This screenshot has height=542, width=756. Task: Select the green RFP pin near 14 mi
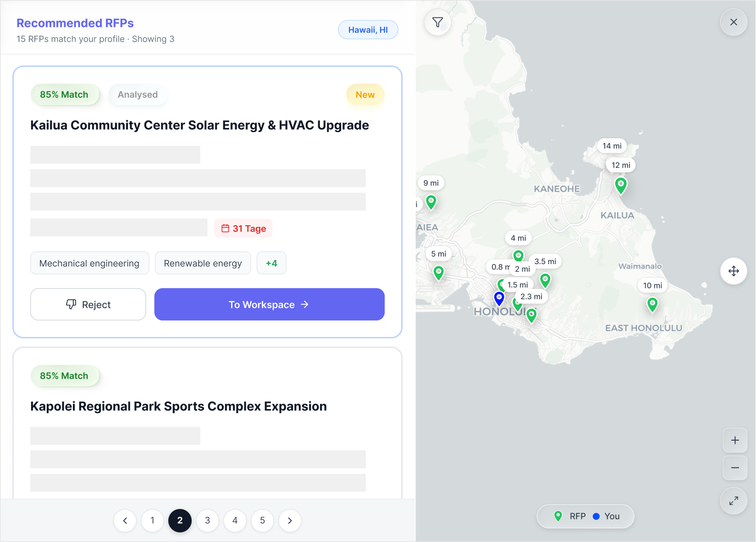(621, 185)
